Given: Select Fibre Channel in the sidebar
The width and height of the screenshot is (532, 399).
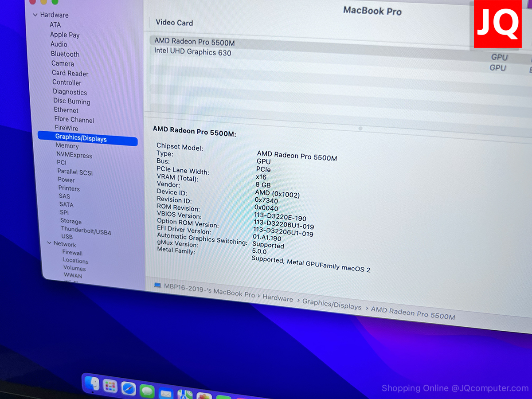Looking at the screenshot, I should [x=74, y=120].
